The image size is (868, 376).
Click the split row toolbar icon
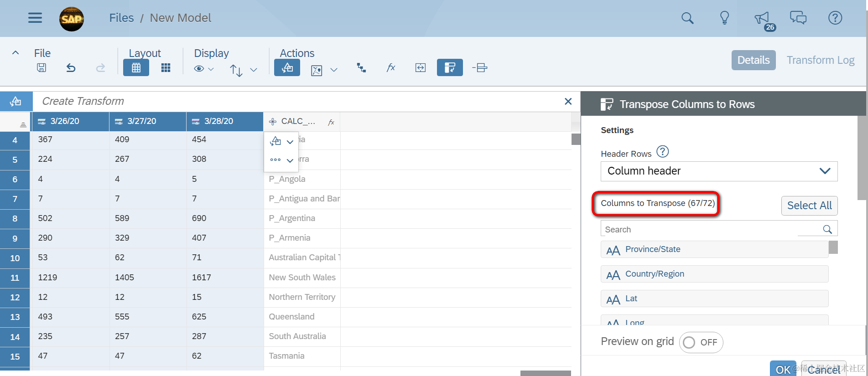[480, 68]
